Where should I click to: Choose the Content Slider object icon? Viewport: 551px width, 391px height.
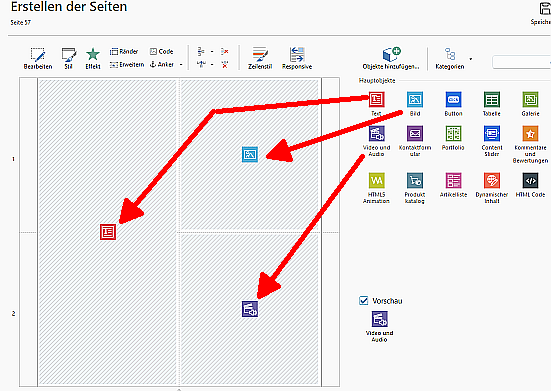492,133
